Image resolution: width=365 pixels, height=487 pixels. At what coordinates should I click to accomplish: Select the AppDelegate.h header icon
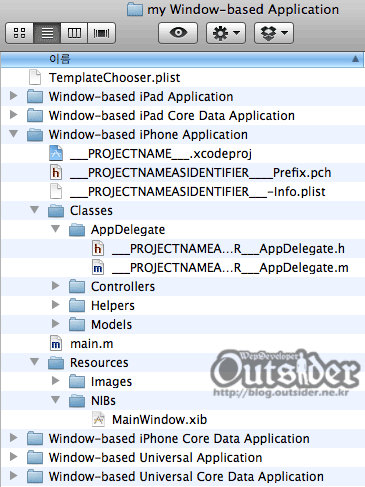pos(98,248)
